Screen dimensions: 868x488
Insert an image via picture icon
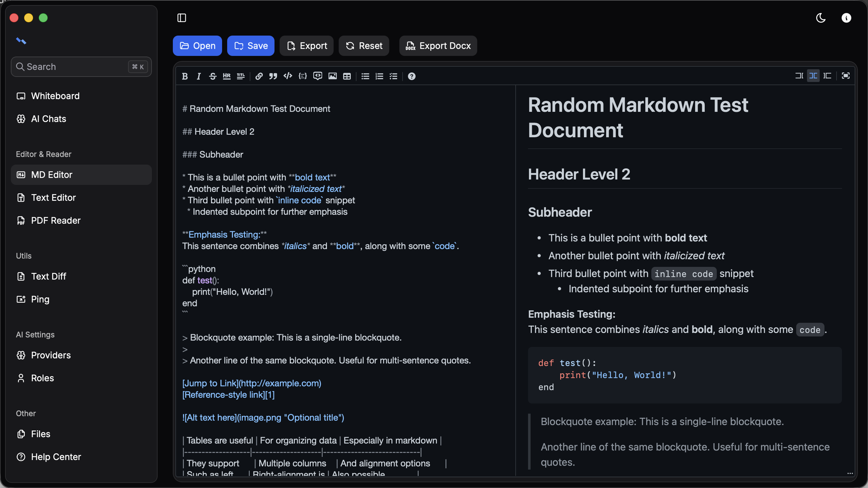click(x=333, y=76)
